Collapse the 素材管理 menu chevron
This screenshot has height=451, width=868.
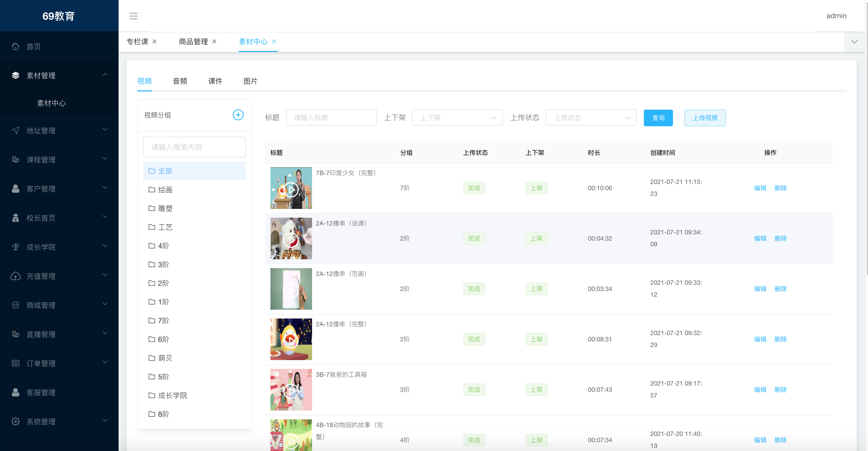(105, 75)
